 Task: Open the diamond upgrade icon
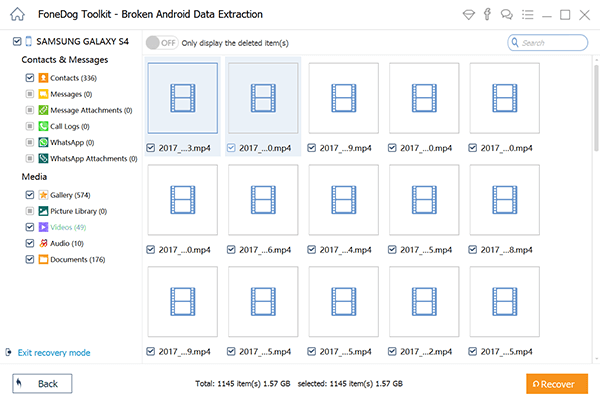(x=468, y=15)
